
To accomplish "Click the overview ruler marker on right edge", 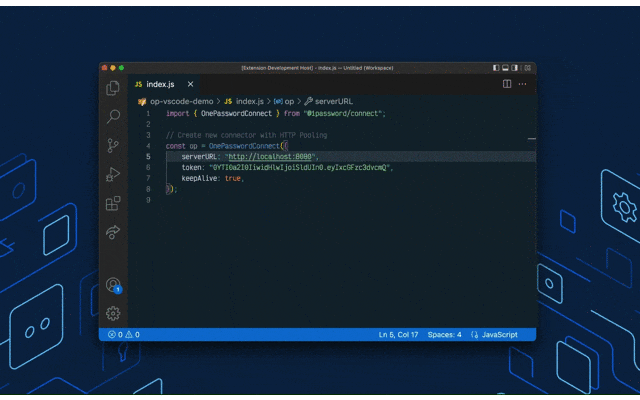I will pos(531,139).
